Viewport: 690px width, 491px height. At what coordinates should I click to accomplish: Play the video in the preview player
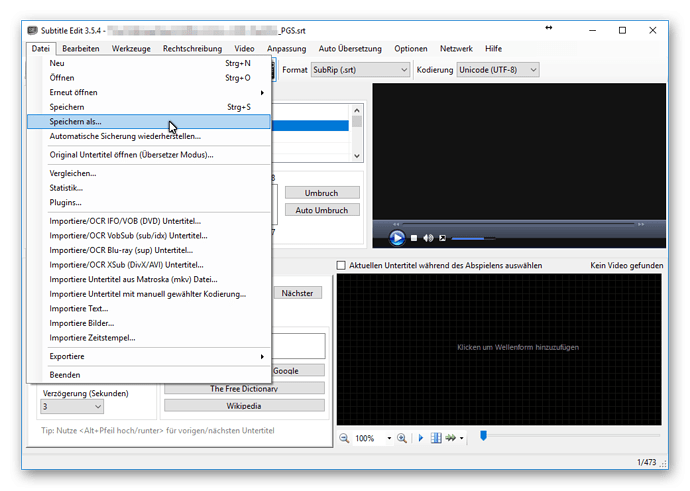tap(396, 238)
